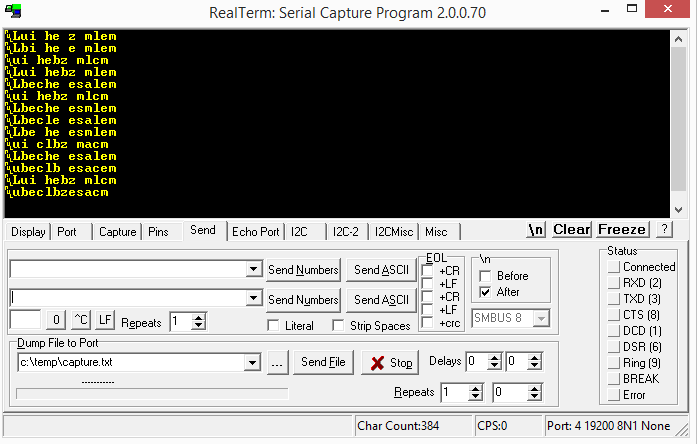Click the second row Send Numbers button

pyautogui.click(x=304, y=300)
